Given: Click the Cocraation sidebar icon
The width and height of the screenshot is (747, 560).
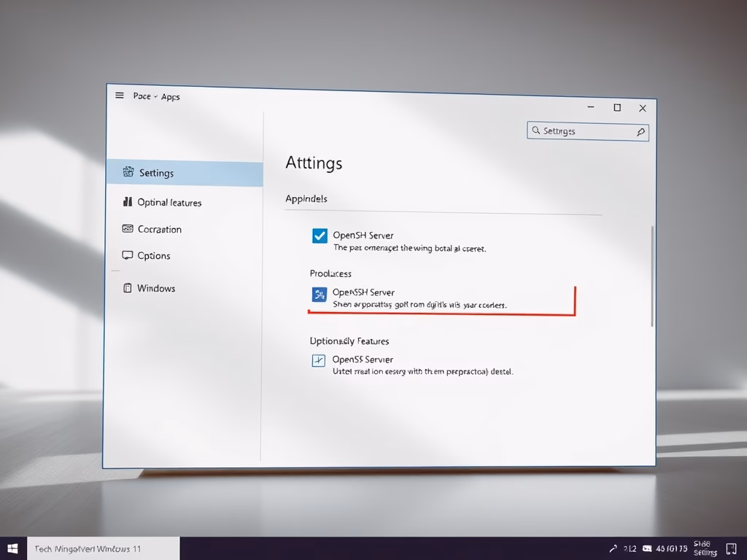Looking at the screenshot, I should pyautogui.click(x=128, y=228).
